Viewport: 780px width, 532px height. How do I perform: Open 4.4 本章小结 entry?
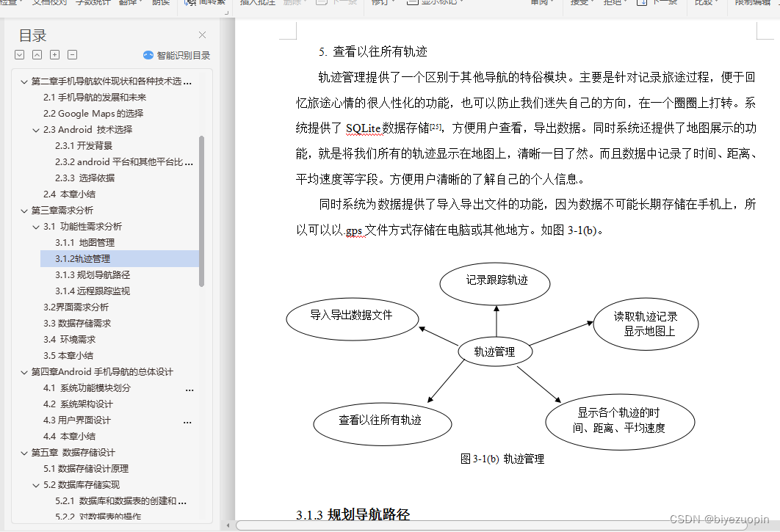click(x=69, y=437)
